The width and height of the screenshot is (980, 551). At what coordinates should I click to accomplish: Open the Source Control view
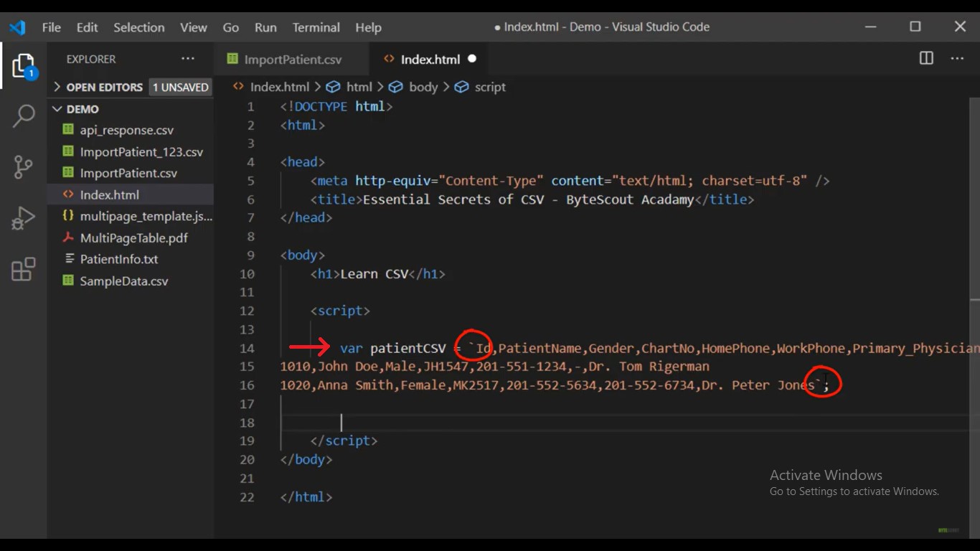coord(23,167)
